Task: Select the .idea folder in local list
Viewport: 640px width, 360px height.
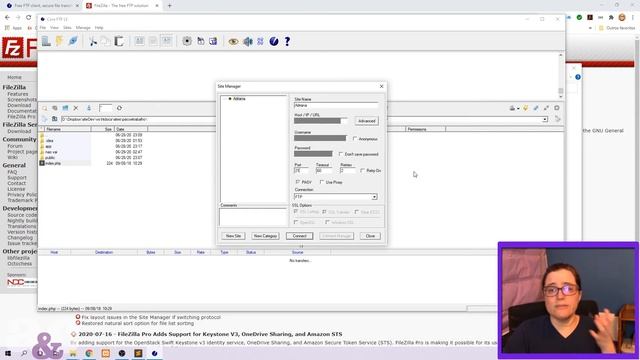Action: point(49,140)
